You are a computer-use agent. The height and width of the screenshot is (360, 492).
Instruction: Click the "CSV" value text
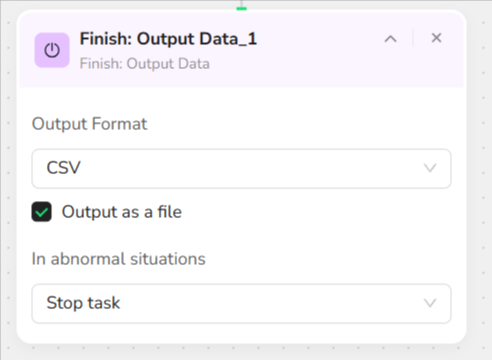point(63,168)
